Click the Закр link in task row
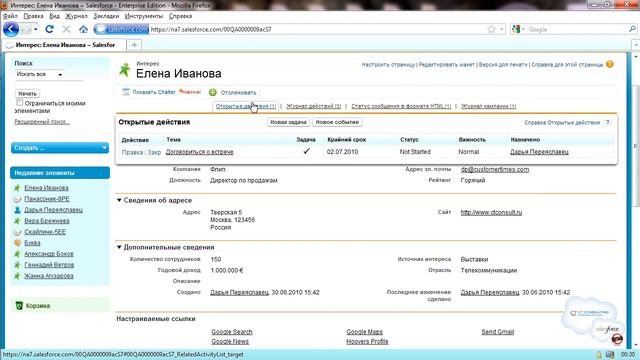640x360 pixels. [x=154, y=152]
